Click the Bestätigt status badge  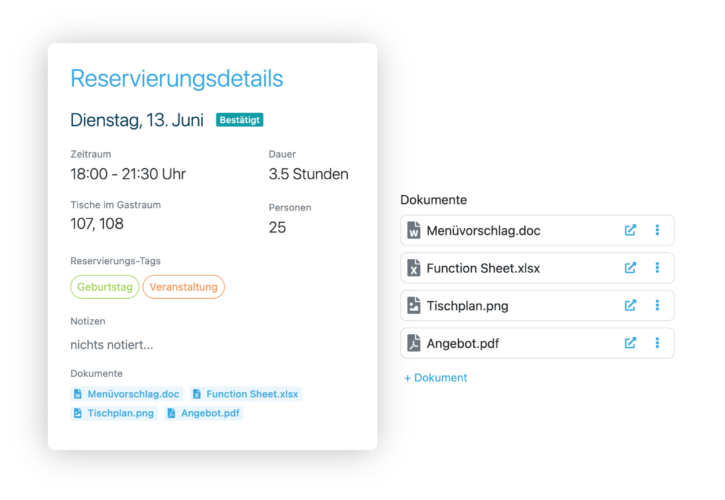(239, 120)
